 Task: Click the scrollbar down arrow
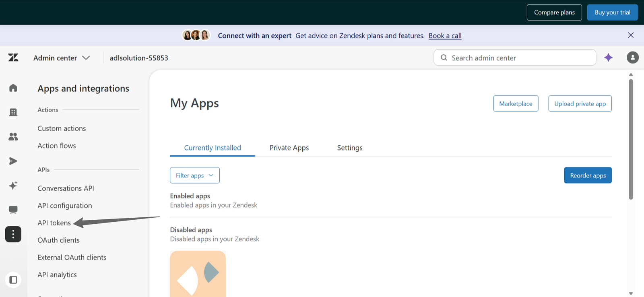click(631, 293)
